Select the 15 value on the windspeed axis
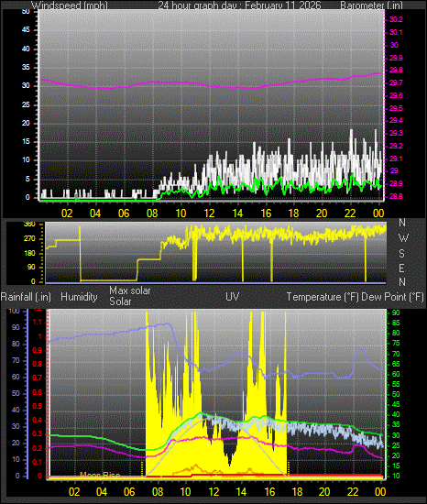Screen dimensions: 427x504 pyautogui.click(x=26, y=142)
